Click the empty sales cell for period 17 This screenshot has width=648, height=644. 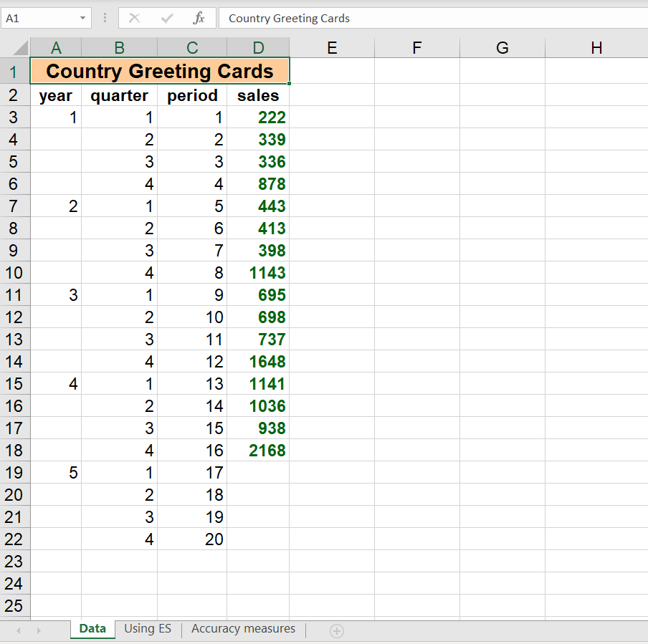[258, 473]
